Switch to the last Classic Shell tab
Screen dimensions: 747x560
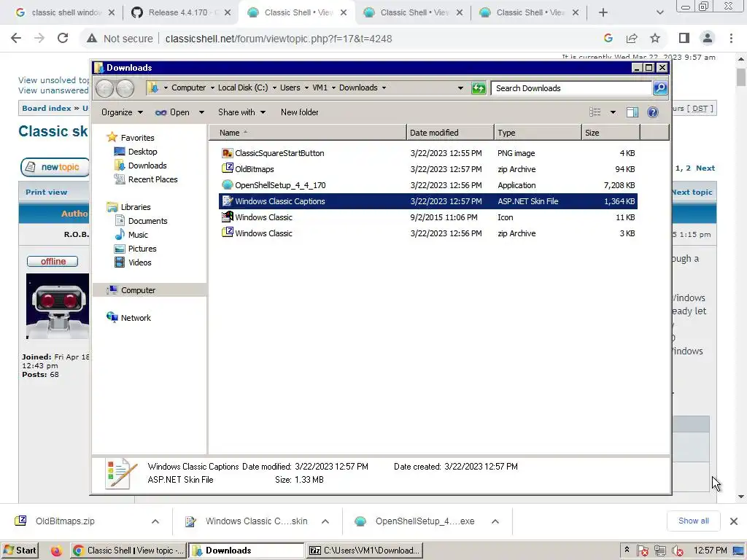pos(530,13)
